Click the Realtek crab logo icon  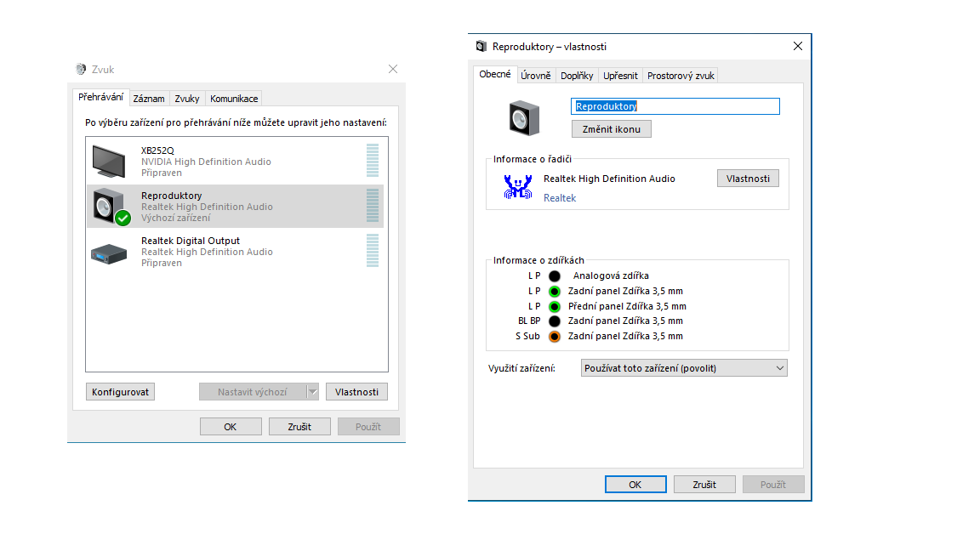(516, 187)
